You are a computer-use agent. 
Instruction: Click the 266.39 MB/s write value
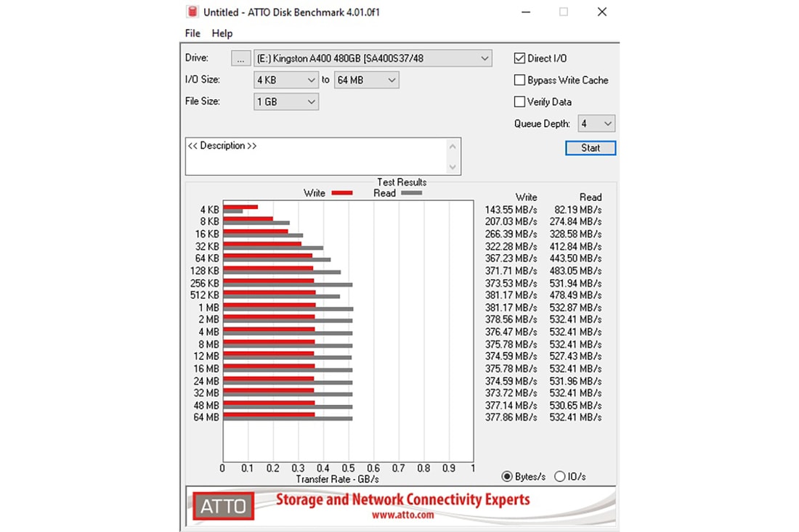(511, 234)
